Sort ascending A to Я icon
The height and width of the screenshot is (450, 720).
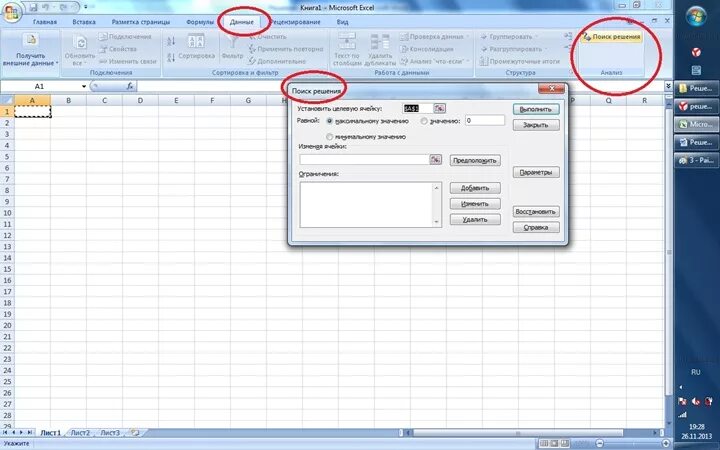(x=171, y=41)
